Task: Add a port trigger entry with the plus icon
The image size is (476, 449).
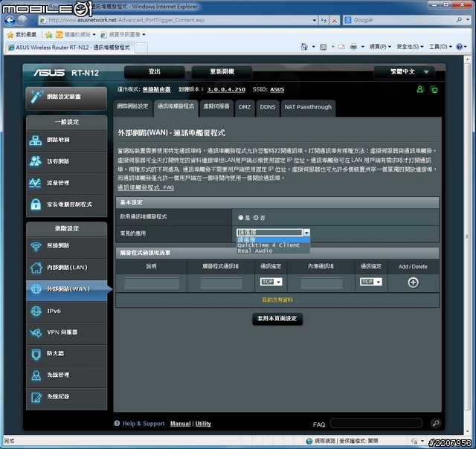Action: [x=413, y=282]
